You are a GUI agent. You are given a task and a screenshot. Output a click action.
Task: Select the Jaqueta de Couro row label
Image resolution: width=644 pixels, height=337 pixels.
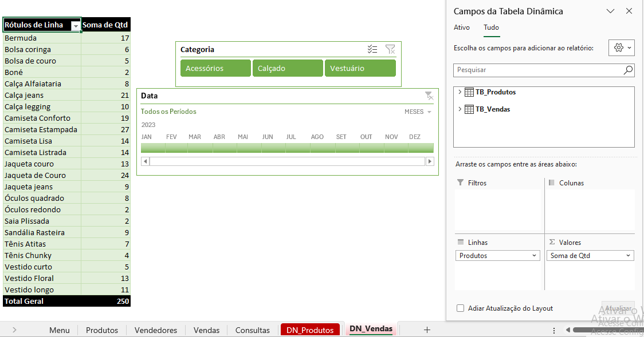(42, 176)
